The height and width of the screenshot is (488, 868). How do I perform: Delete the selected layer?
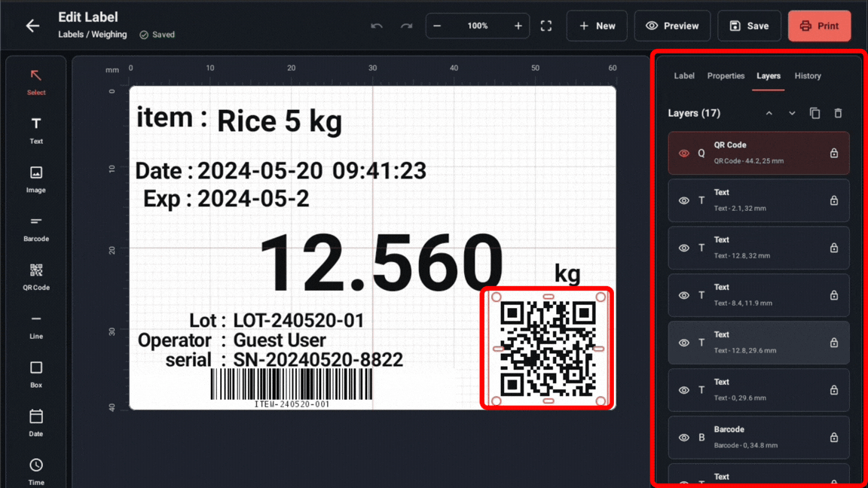tap(838, 113)
